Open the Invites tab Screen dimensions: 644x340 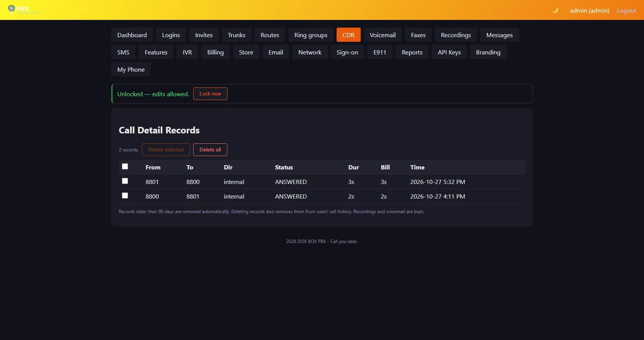(x=204, y=35)
